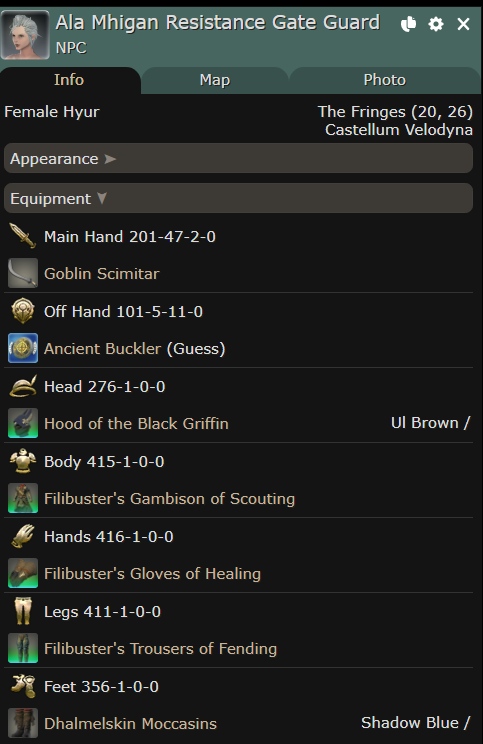This screenshot has height=744, width=483.
Task: Expand the Appearance section
Action: tap(238, 158)
